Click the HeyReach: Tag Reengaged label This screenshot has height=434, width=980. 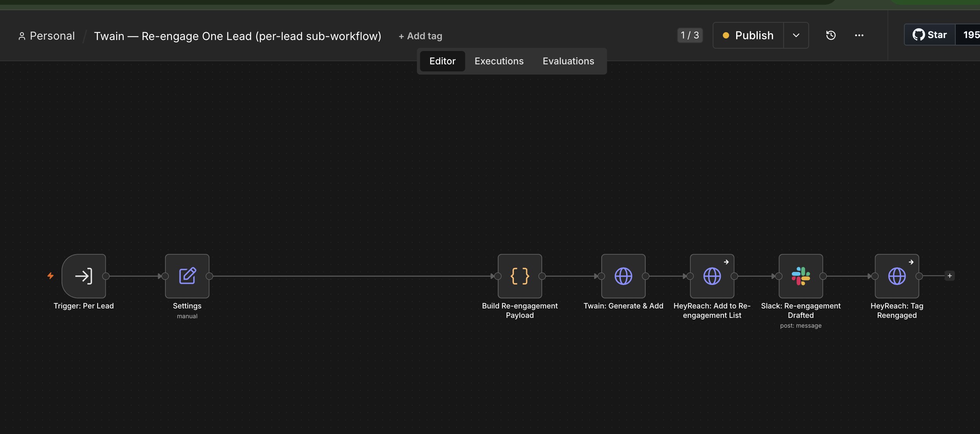pos(897,310)
